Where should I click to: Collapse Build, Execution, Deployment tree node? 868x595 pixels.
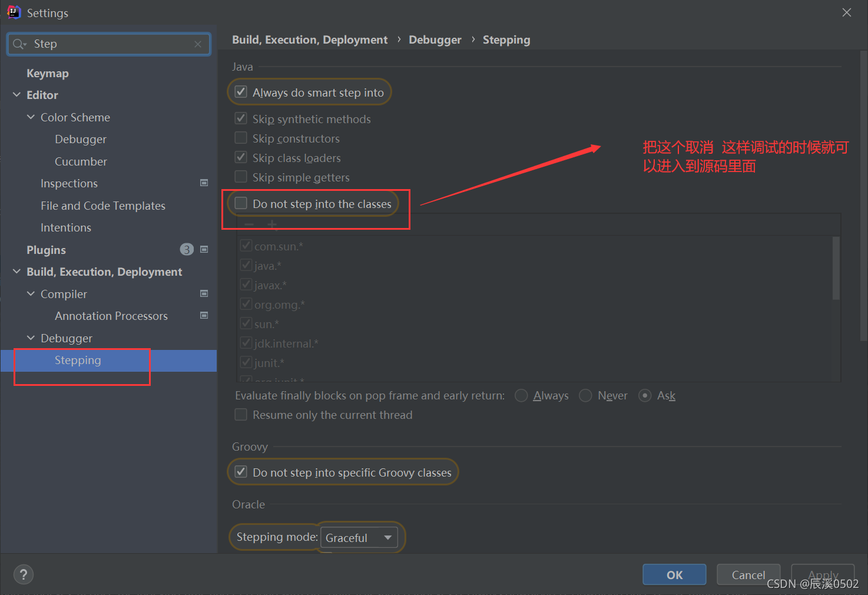(16, 272)
